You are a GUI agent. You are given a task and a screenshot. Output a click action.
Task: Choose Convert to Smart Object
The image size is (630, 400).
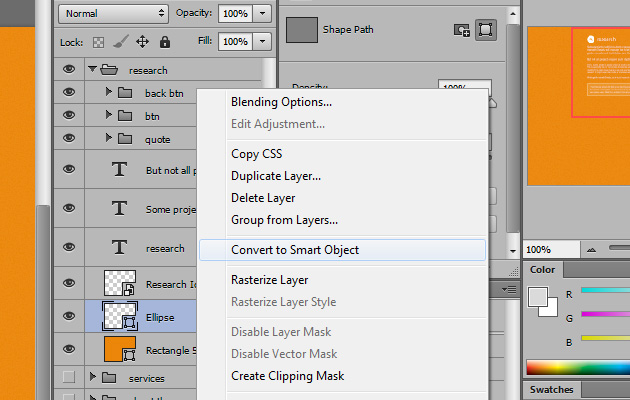tap(295, 250)
